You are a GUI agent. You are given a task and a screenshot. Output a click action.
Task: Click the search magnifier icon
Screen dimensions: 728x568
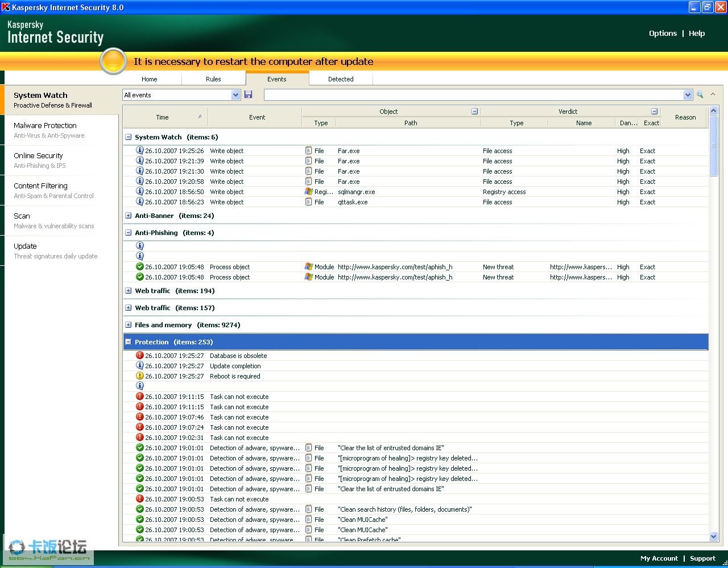(700, 94)
